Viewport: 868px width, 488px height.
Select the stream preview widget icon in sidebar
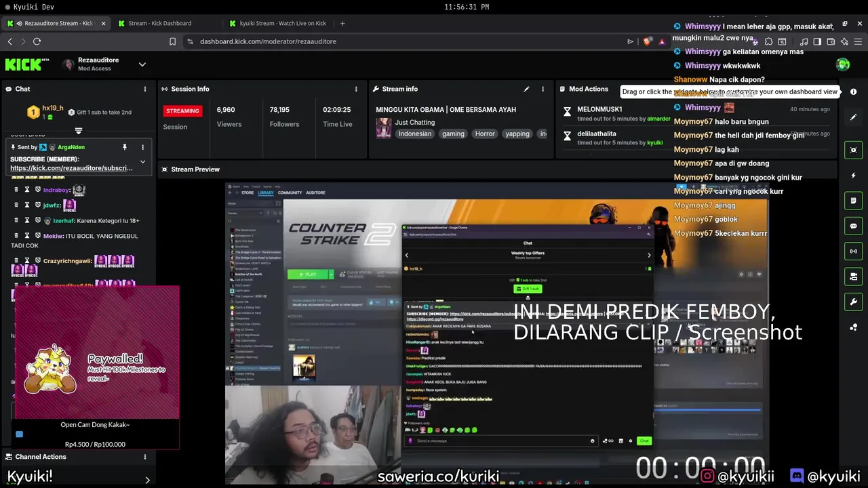[853, 150]
